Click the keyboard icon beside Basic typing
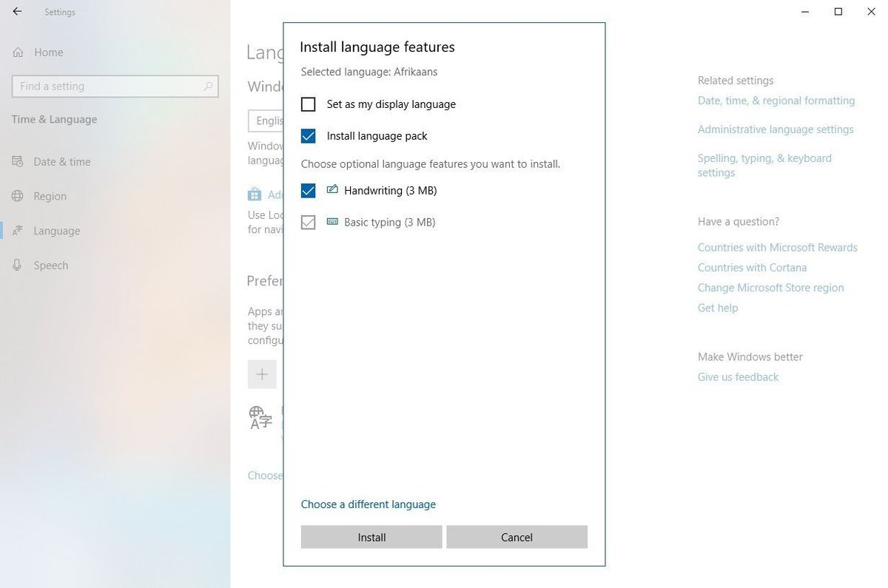The image size is (888, 588). (331, 221)
